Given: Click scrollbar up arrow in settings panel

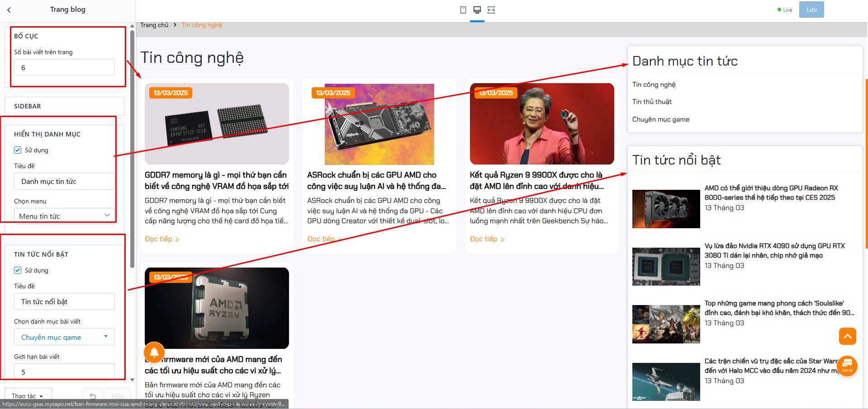Looking at the screenshot, I should [132, 26].
